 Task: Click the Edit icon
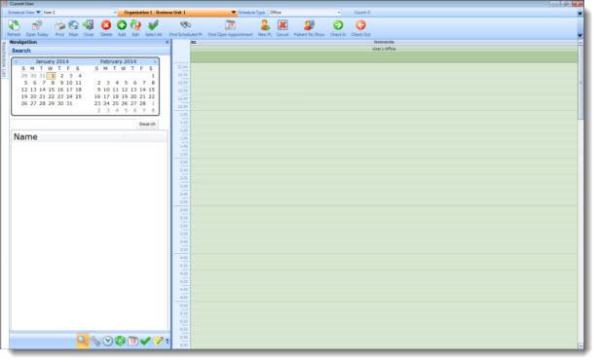pyautogui.click(x=135, y=25)
